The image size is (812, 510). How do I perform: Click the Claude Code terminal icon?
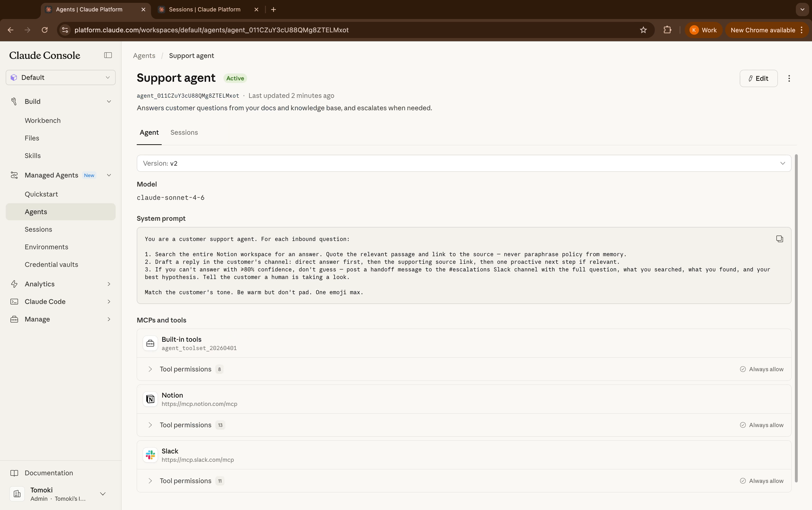coord(14,302)
